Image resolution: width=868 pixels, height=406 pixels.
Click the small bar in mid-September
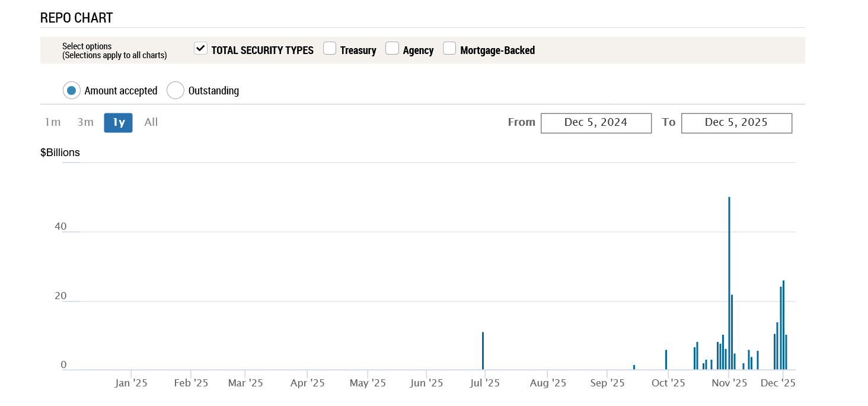coord(634,367)
